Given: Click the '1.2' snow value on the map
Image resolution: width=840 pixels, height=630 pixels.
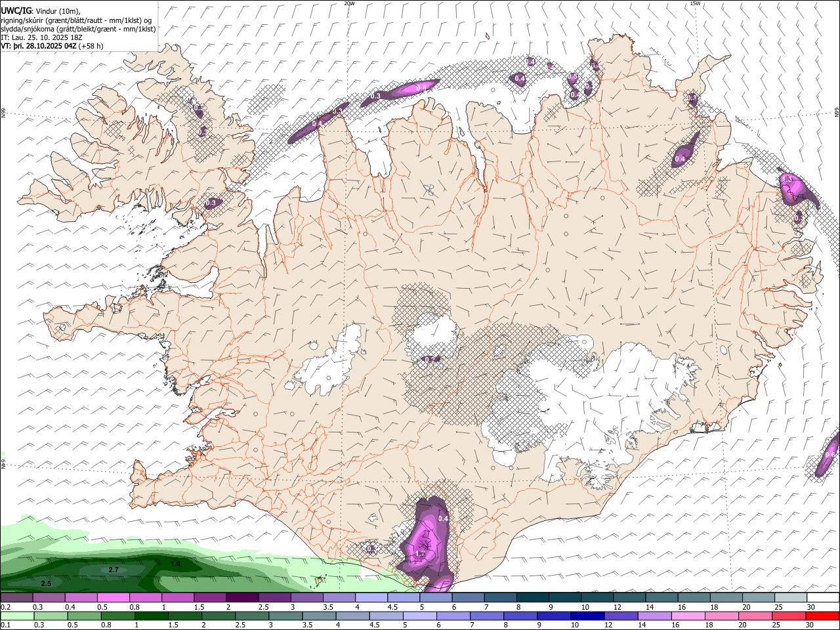Looking at the screenshot, I should pos(421,555).
